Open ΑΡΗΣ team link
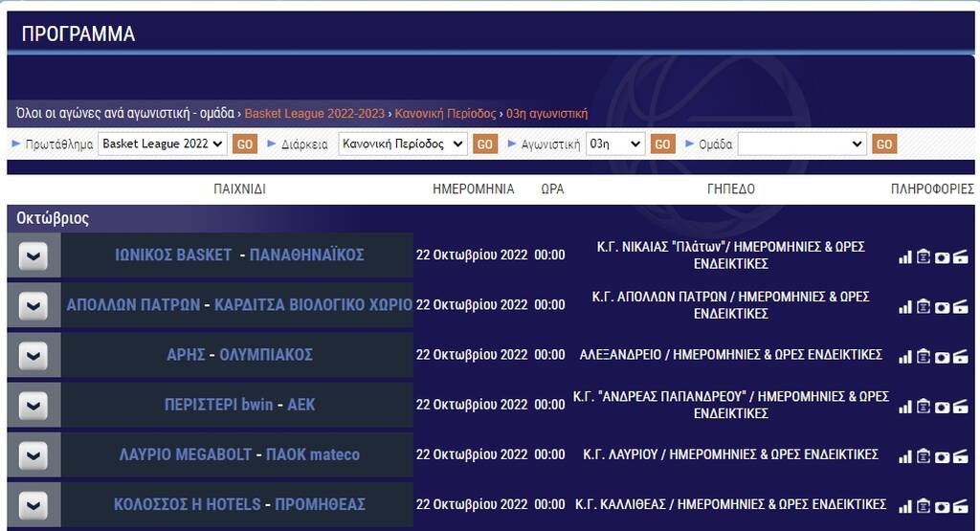 [x=186, y=355]
